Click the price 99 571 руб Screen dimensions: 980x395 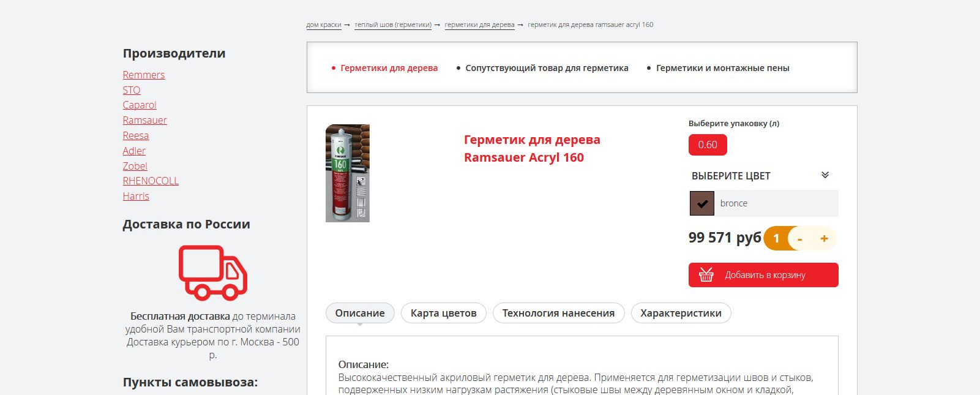pyautogui.click(x=725, y=238)
